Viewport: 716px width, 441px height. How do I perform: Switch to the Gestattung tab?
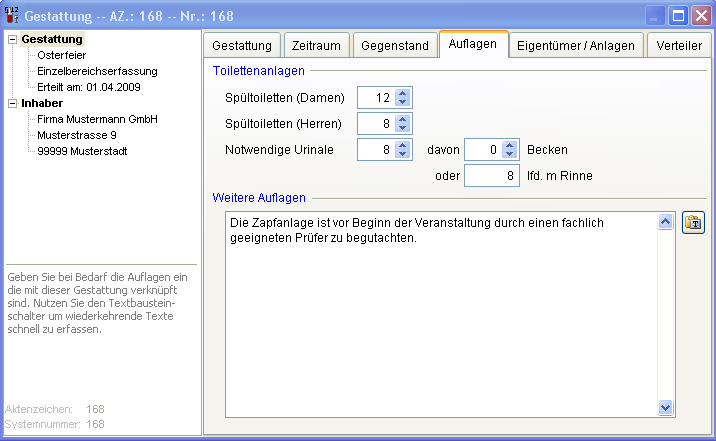coord(242,46)
